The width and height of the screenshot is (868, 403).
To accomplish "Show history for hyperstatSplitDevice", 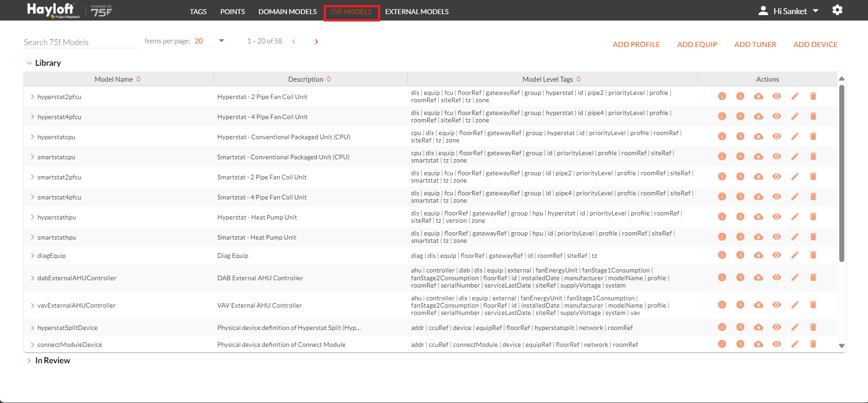I will coord(740,327).
